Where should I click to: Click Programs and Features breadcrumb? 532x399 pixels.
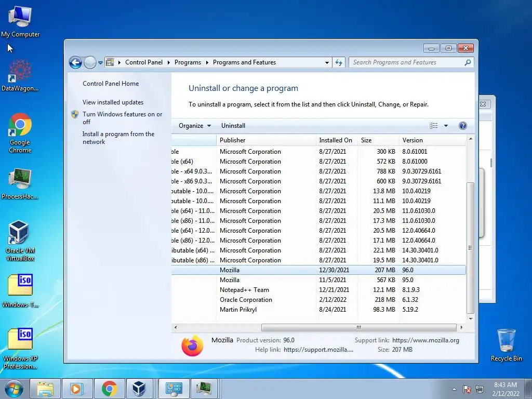pos(244,62)
